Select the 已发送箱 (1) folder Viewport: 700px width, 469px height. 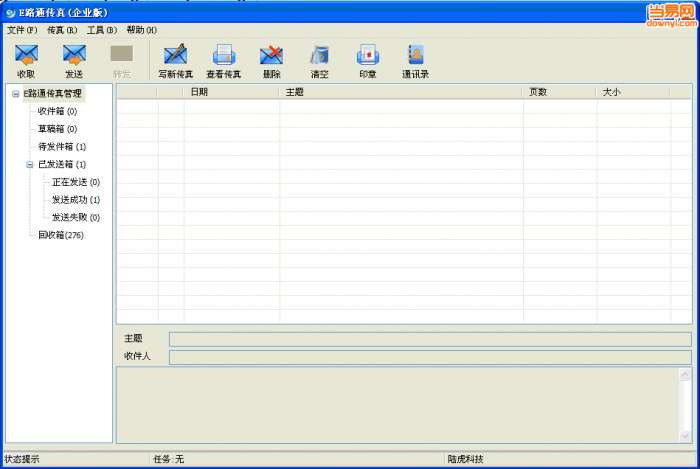click(62, 164)
